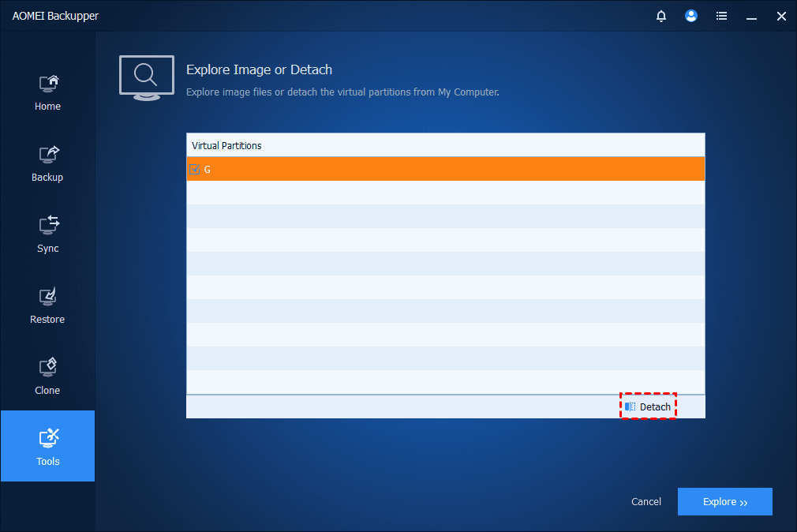This screenshot has width=797, height=532.
Task: Open the main menu list icon
Action: coord(721,16)
